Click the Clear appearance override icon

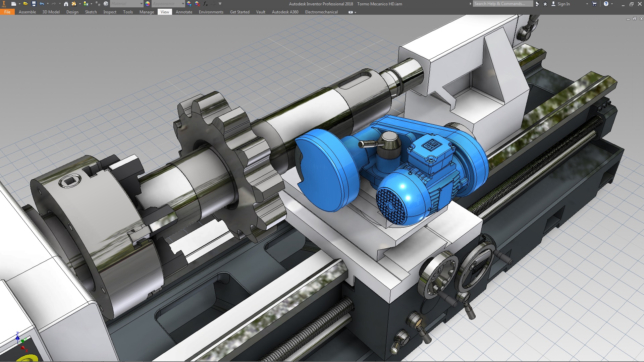(197, 4)
